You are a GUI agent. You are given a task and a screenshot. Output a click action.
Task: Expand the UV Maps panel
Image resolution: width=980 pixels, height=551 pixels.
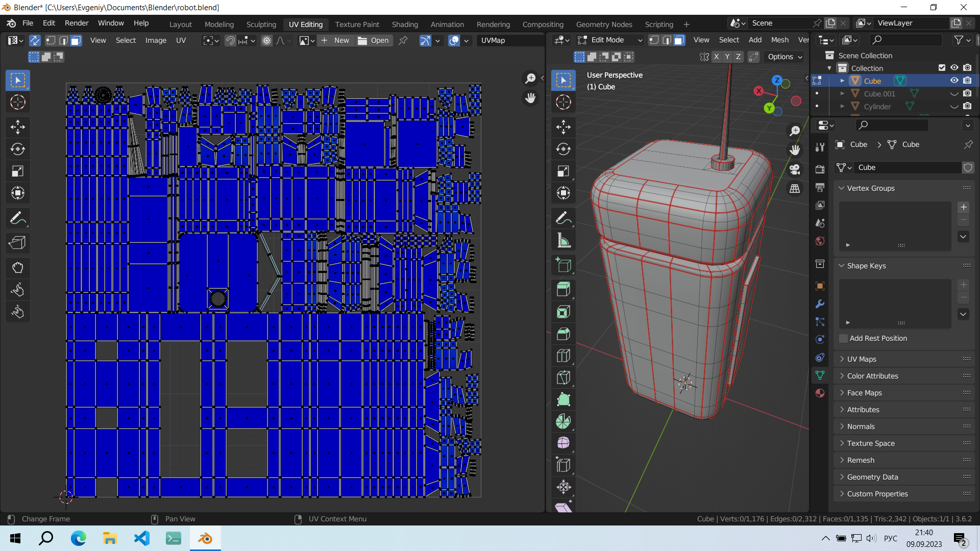(862, 359)
